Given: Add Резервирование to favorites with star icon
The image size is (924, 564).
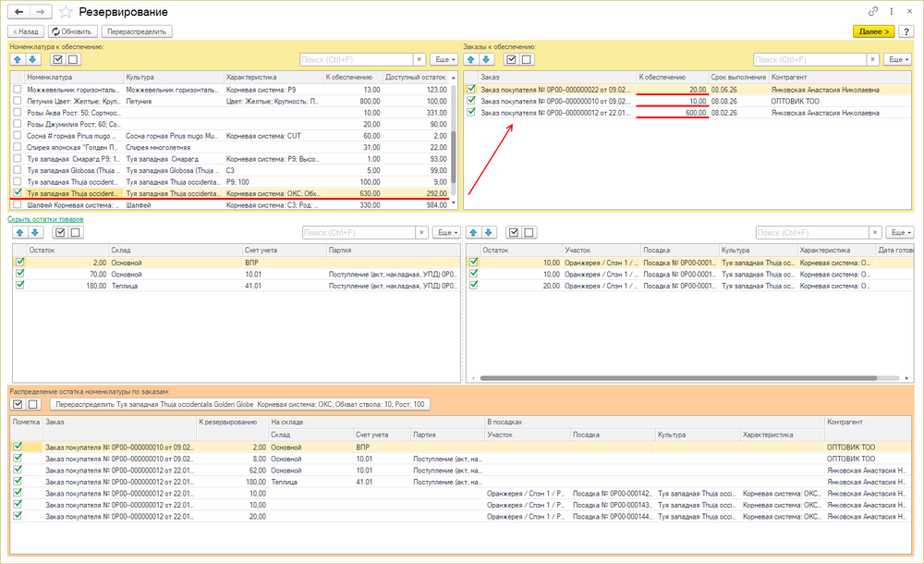Looking at the screenshot, I should tap(66, 12).
